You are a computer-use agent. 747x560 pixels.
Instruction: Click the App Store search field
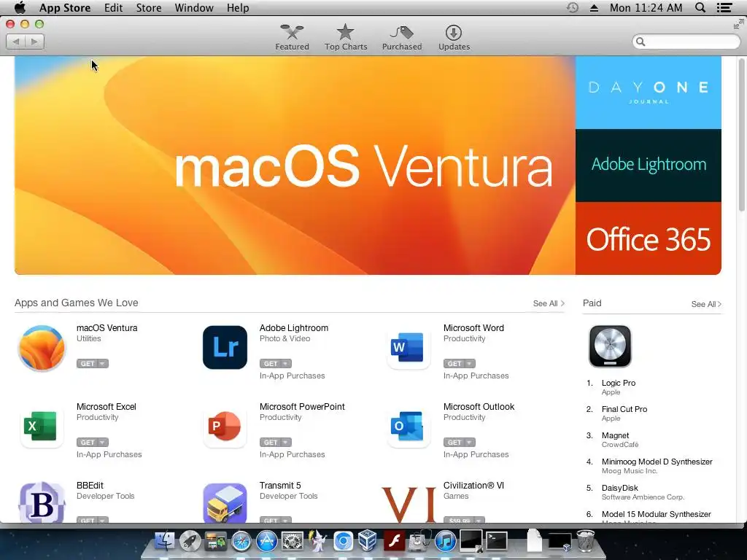686,42
